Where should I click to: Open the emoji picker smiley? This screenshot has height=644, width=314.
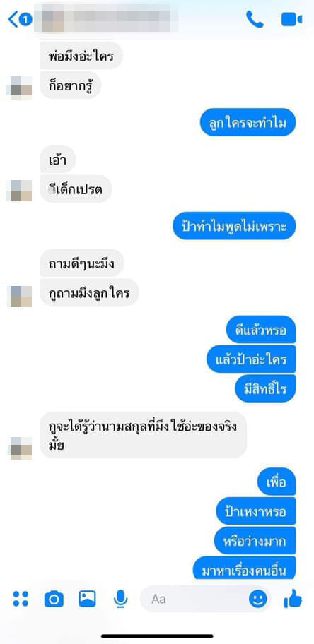click(x=257, y=600)
